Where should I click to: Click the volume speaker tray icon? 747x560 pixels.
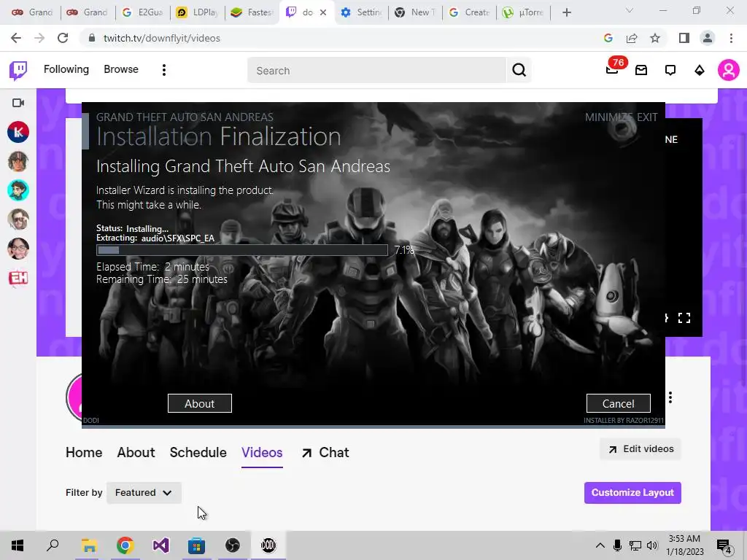(x=652, y=545)
